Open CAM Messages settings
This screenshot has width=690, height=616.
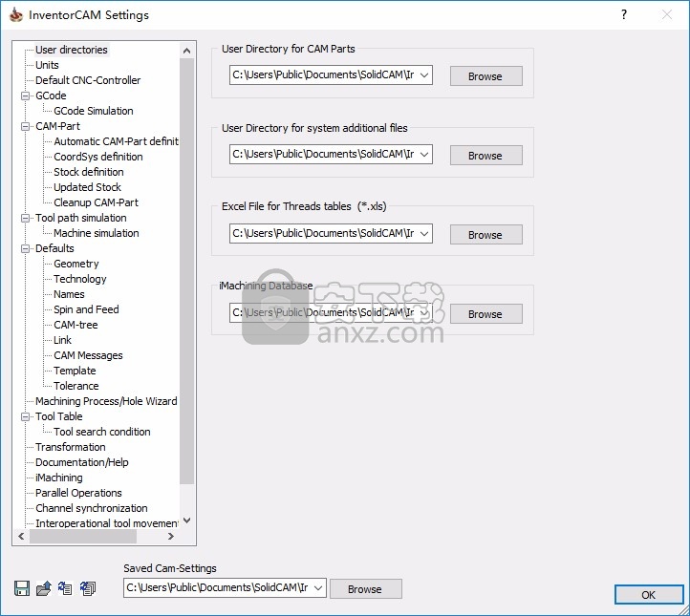tap(88, 355)
